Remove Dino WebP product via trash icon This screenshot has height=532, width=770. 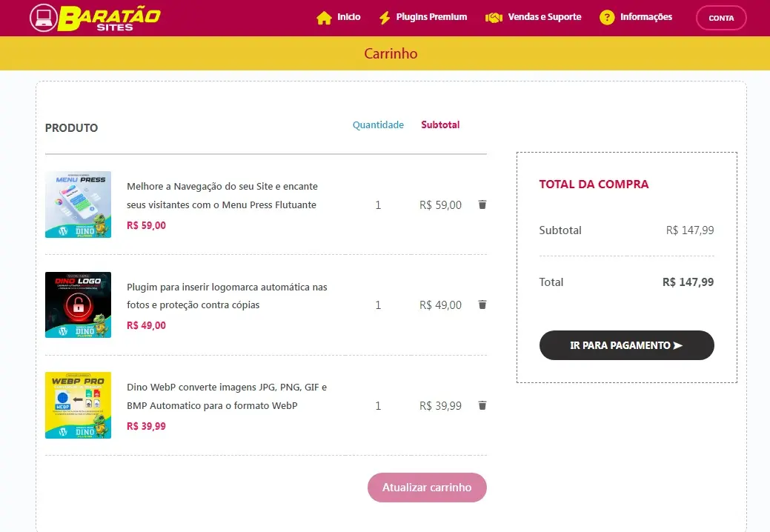coord(482,405)
